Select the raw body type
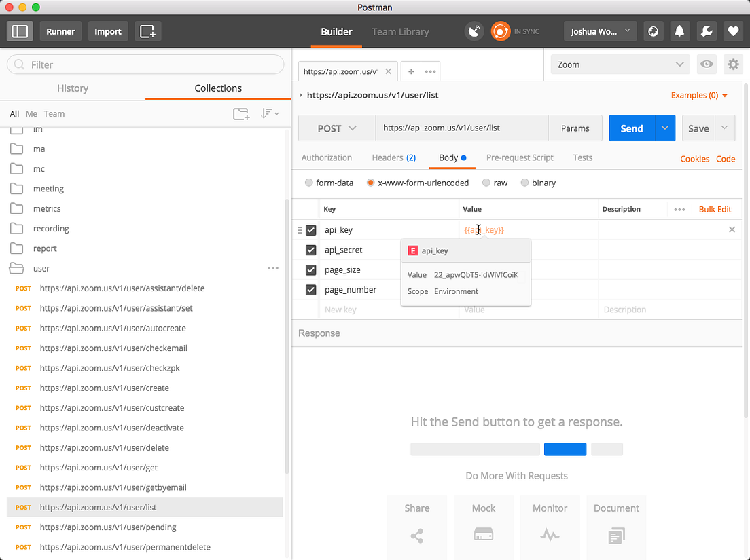 coord(486,183)
